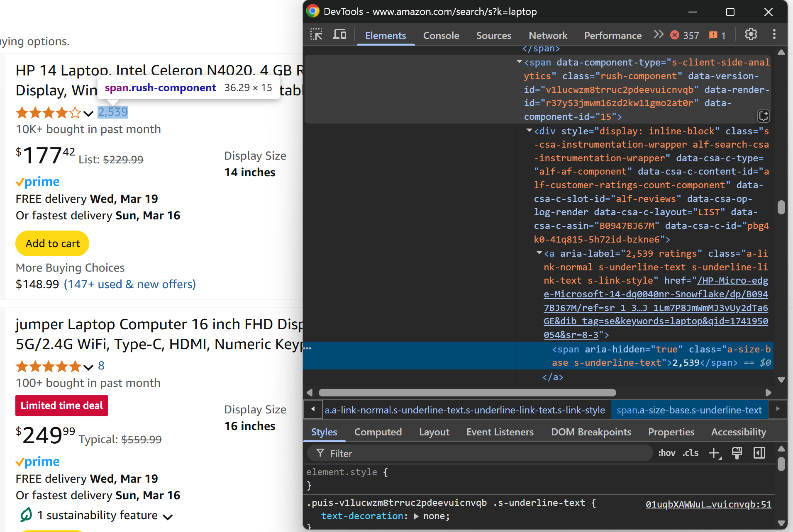Focus the Styles Filter input field
Viewport: 793px width, 532px height.
[480, 453]
